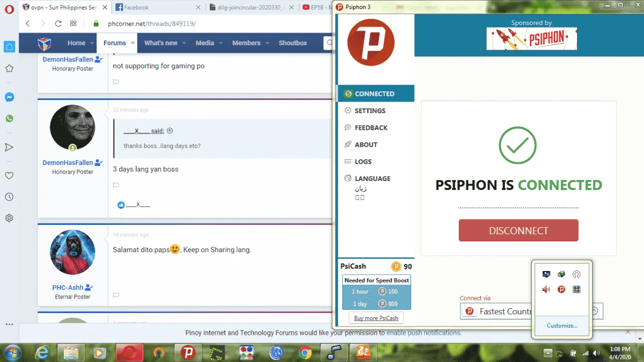644x362 pixels.
Task: Click the big Psiphon logo
Action: (x=371, y=42)
